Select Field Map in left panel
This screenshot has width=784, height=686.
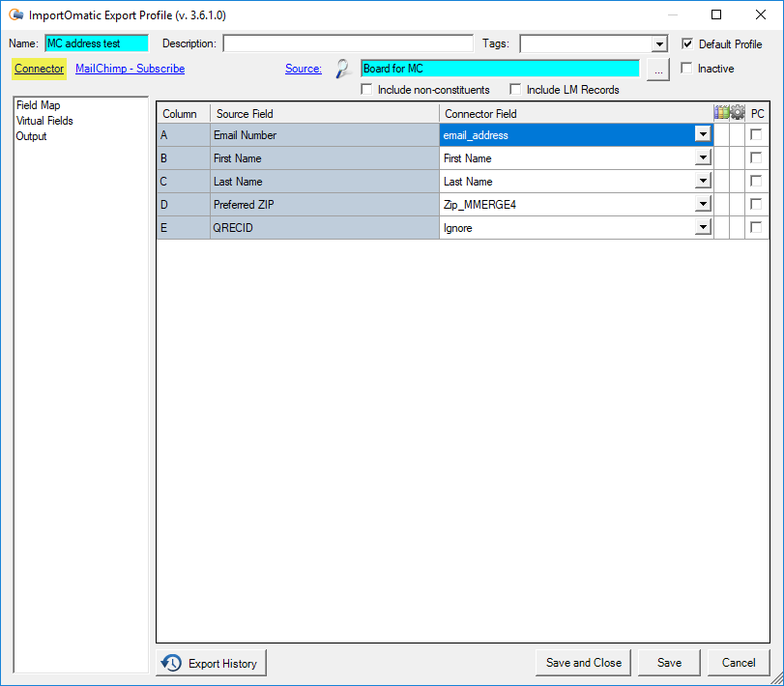[38, 105]
